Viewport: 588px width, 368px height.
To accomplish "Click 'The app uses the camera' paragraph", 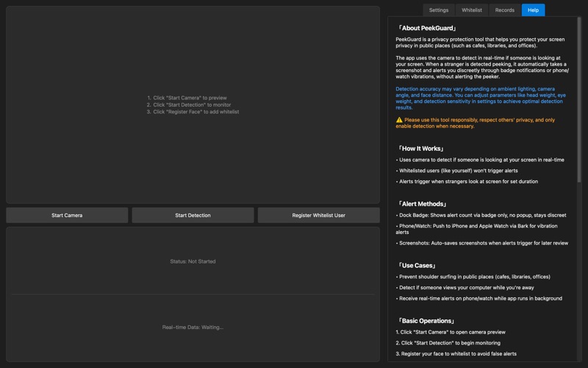I will click(482, 67).
